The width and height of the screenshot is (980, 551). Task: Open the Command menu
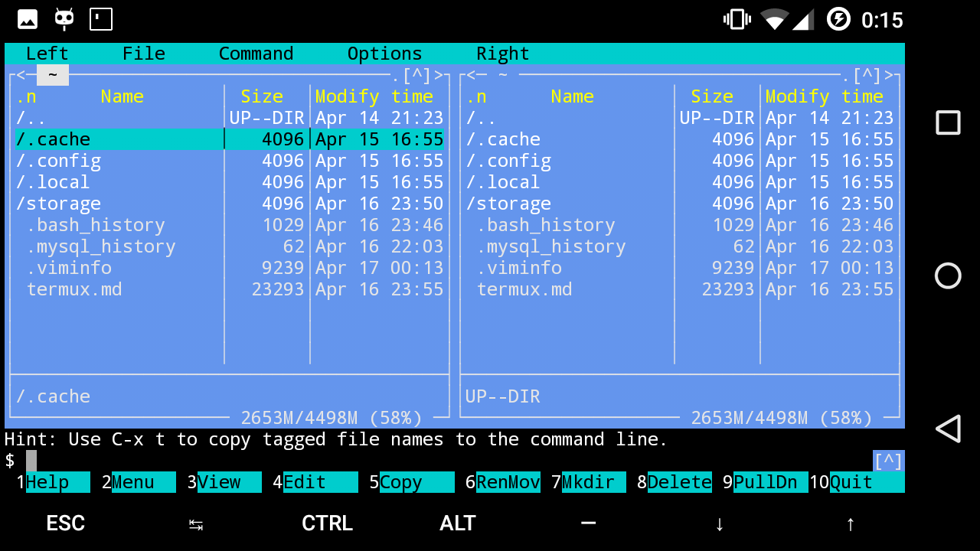pyautogui.click(x=256, y=54)
